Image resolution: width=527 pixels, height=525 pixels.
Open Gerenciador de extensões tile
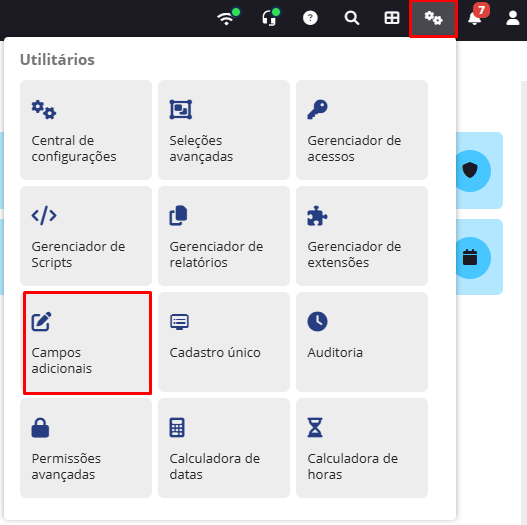362,236
